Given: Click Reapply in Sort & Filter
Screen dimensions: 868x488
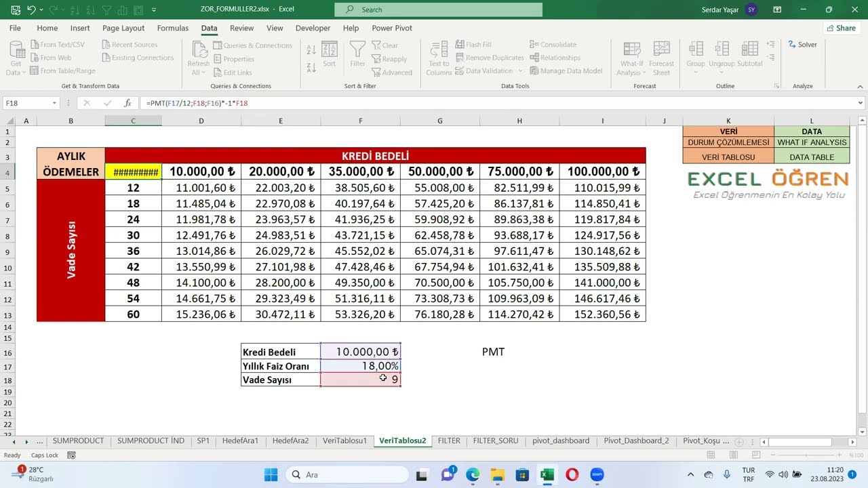Looking at the screenshot, I should [389, 59].
